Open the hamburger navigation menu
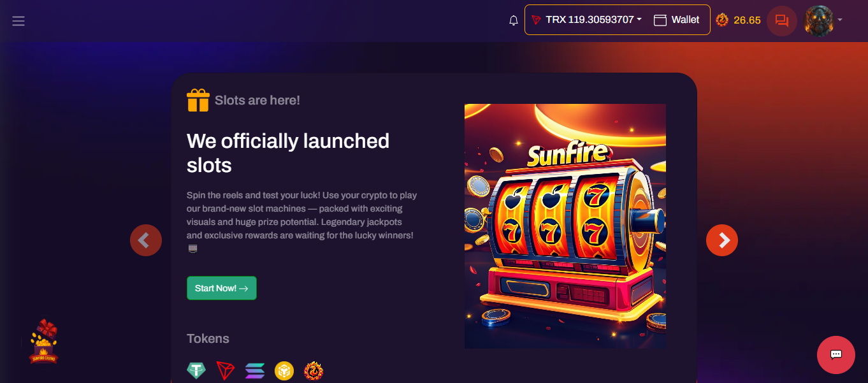 [18, 21]
